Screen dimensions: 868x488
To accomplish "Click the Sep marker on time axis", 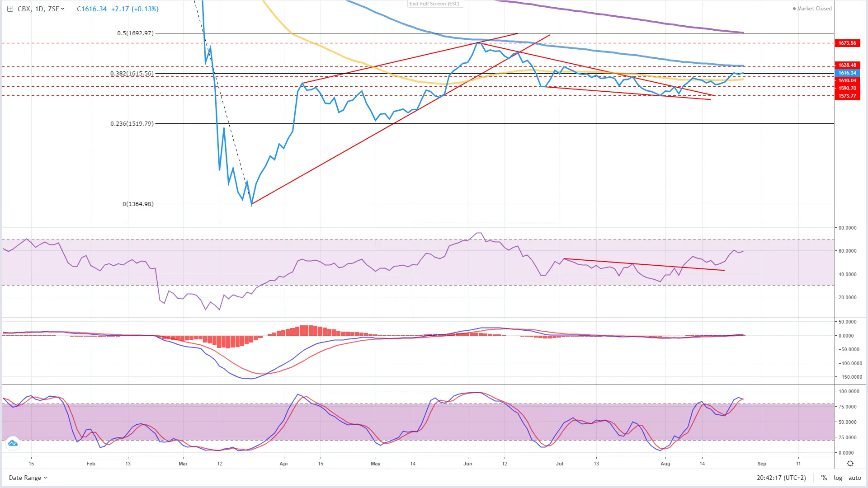I will coord(762,464).
